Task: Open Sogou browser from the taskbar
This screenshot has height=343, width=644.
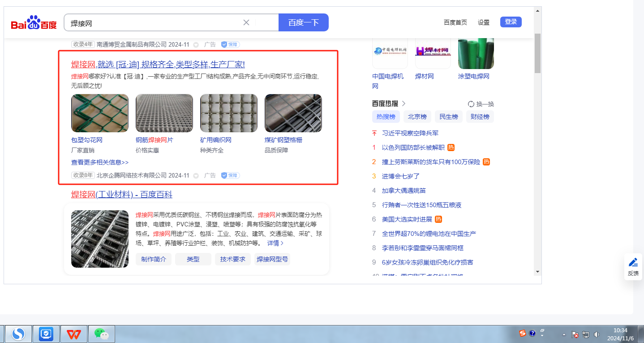Action: pos(18,334)
